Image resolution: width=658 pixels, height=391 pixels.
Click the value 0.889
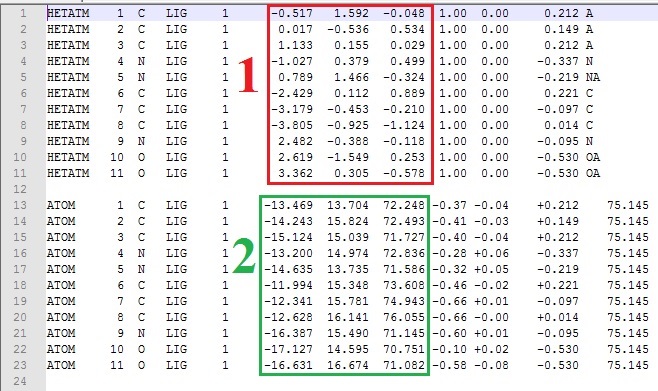[407, 93]
